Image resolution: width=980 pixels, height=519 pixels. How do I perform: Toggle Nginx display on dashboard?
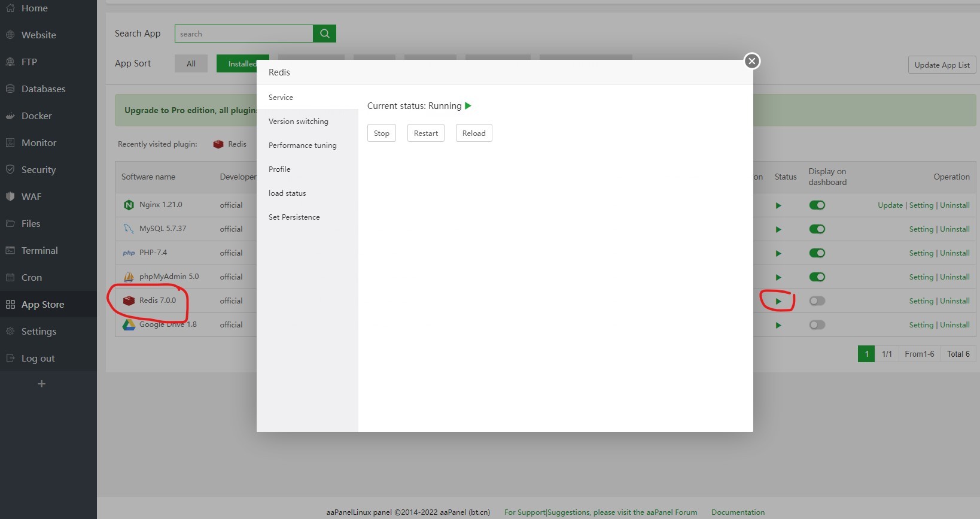(817, 205)
